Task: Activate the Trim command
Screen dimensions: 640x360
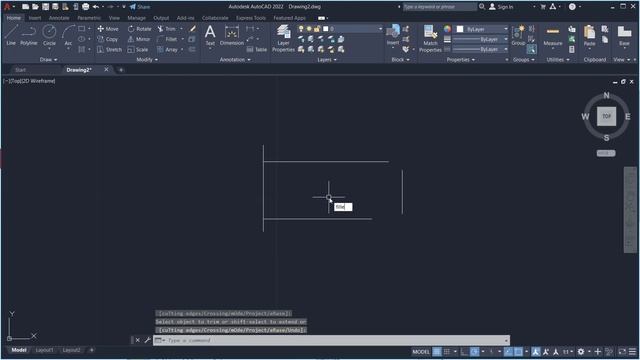Action: 167,29
